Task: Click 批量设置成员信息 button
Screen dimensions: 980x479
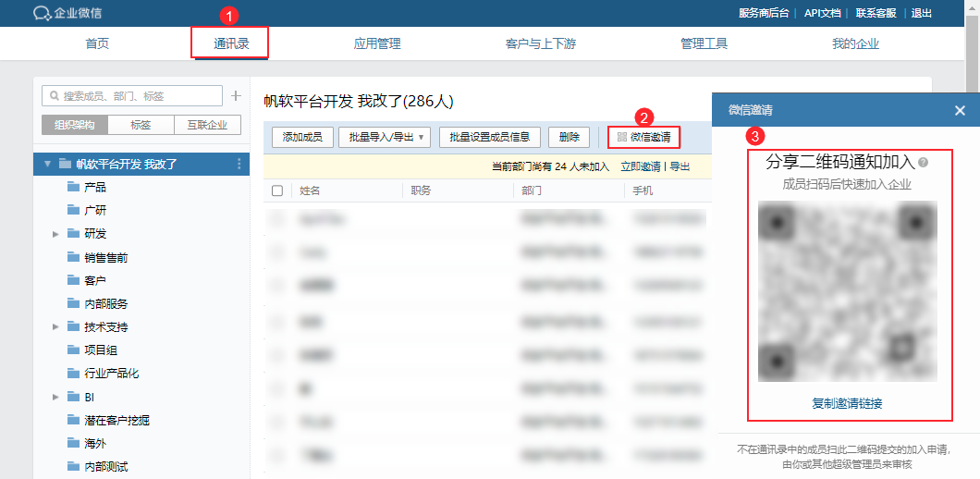Action: [490, 137]
